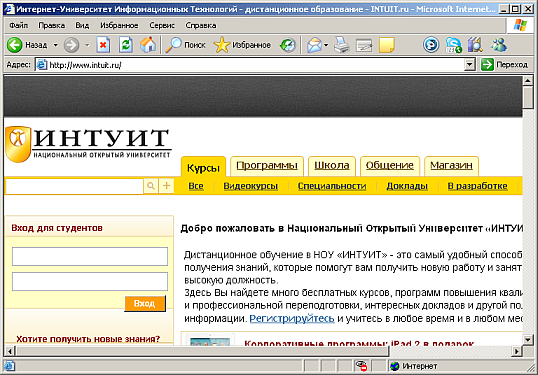Click the address bar URL field
The height and width of the screenshot is (375, 538).
(256, 65)
